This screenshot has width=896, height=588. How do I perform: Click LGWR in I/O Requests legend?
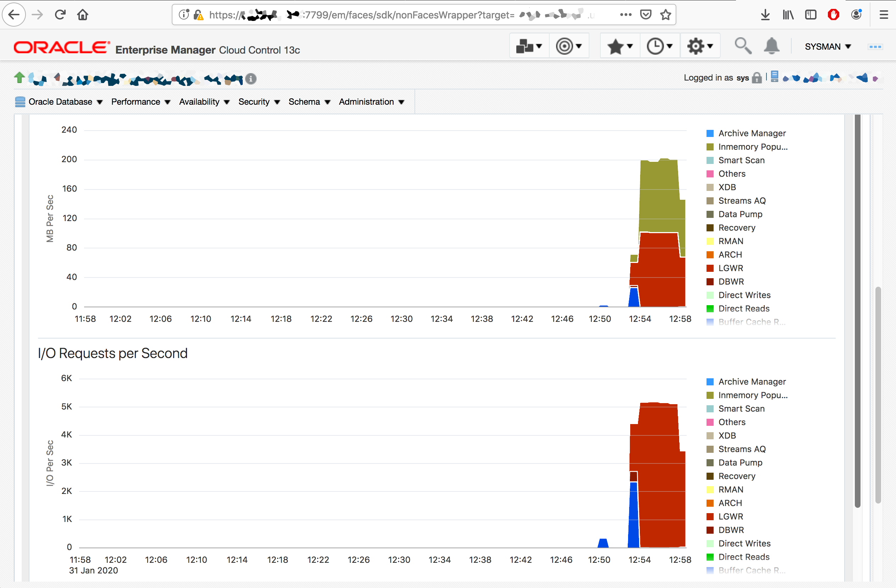(725, 516)
